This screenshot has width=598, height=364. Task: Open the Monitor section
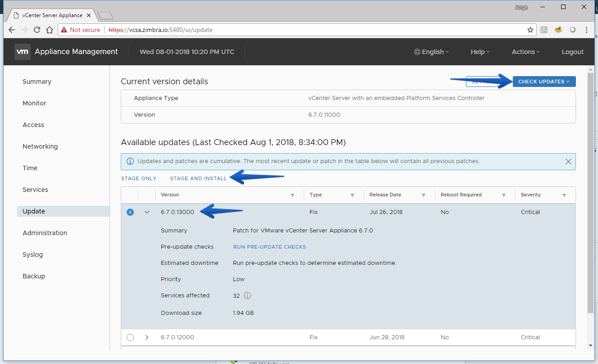tap(34, 103)
